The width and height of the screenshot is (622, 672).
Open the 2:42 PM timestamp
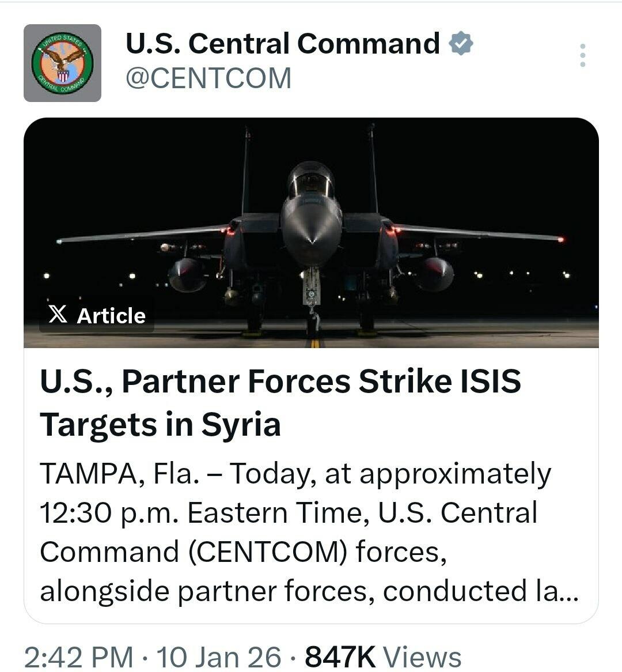pyautogui.click(x=78, y=656)
